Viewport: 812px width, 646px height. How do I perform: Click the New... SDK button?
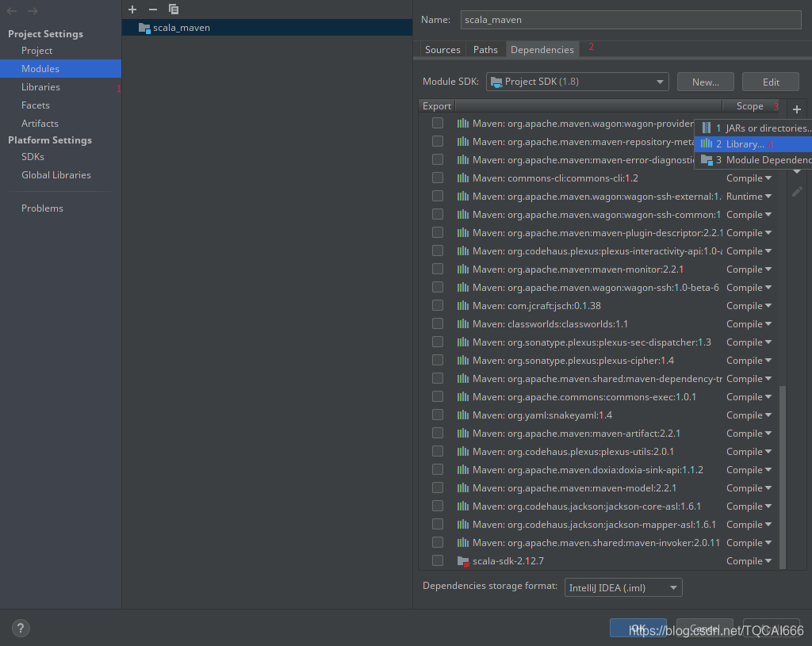pyautogui.click(x=705, y=82)
